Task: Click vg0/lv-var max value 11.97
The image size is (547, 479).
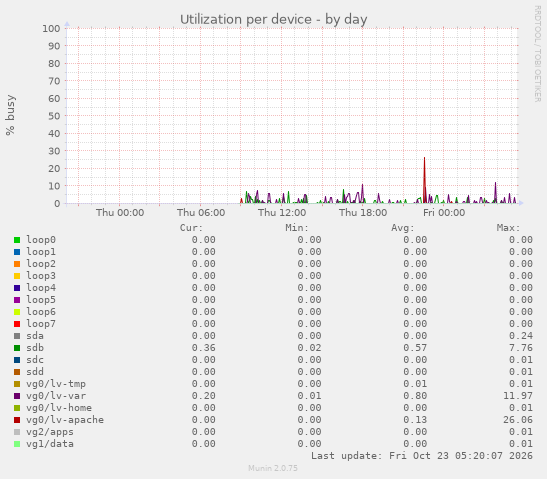Action: tap(518, 396)
